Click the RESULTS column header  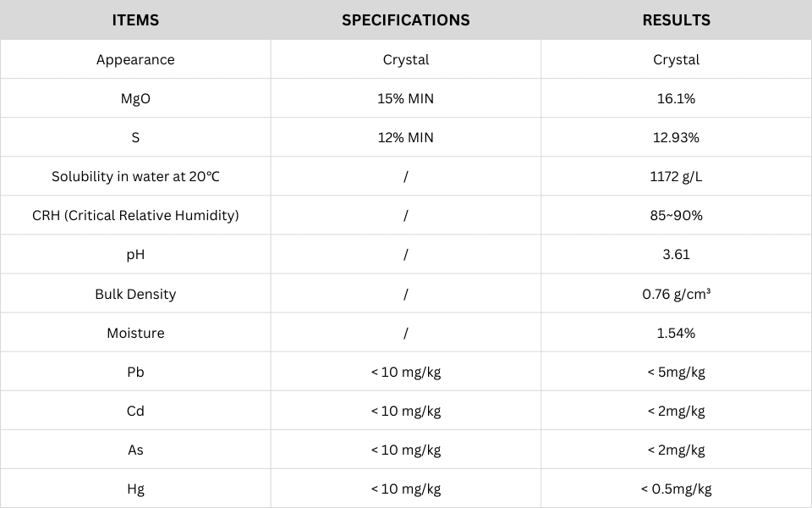click(677, 20)
